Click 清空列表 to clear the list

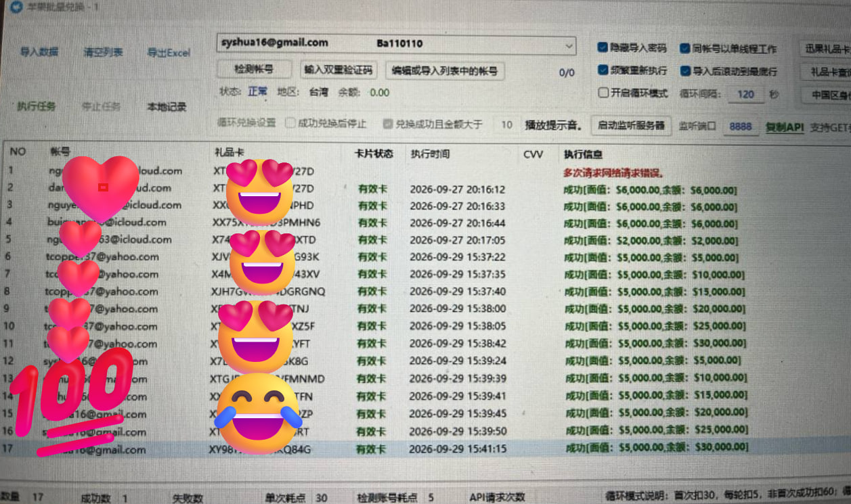point(103,52)
